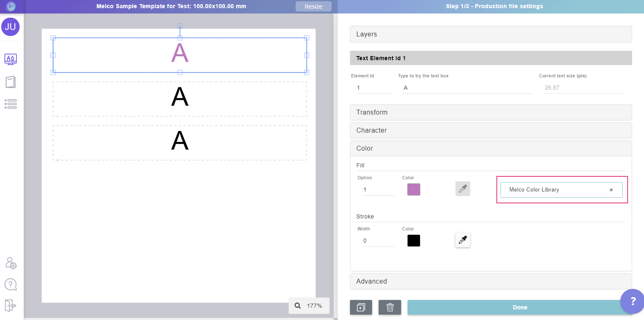644x320 pixels.
Task: Click the logout door icon
Action: click(x=11, y=305)
